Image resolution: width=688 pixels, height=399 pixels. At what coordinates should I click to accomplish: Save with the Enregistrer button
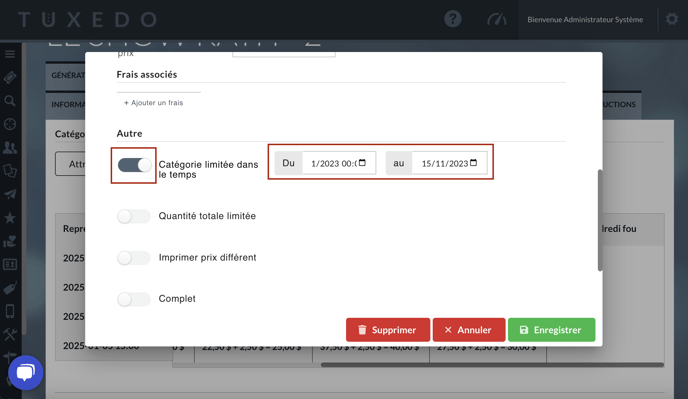552,330
